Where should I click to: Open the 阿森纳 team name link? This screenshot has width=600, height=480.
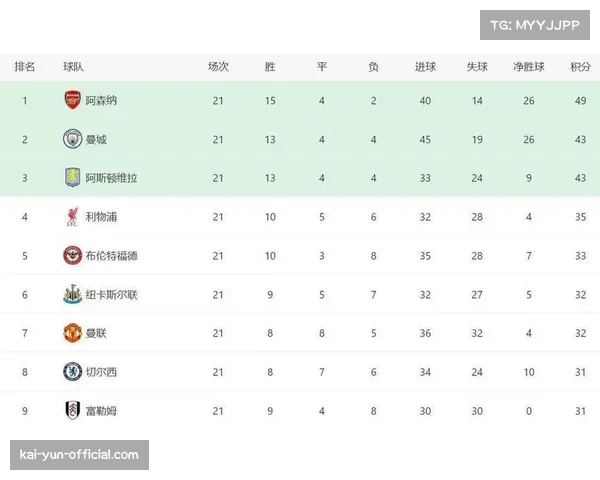(102, 101)
